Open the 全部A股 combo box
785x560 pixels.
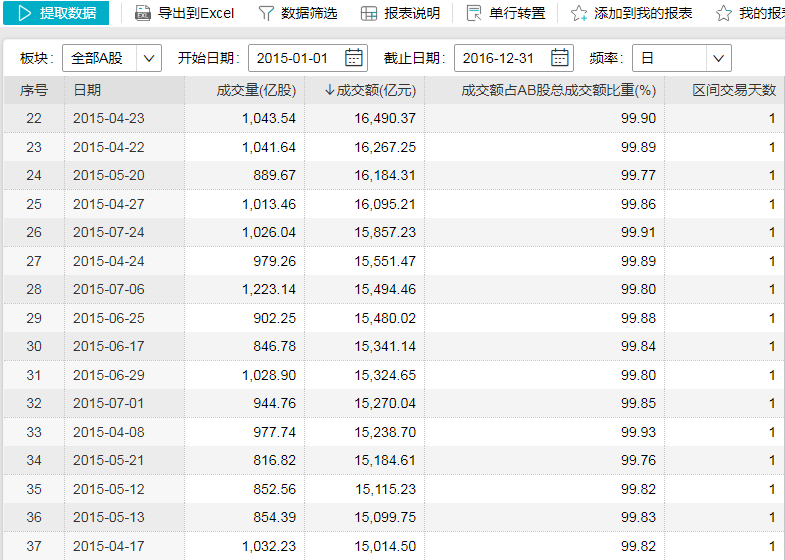(112, 58)
